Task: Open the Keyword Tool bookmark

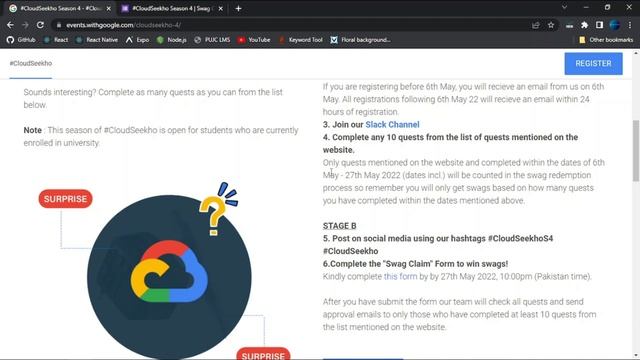Action: point(300,40)
